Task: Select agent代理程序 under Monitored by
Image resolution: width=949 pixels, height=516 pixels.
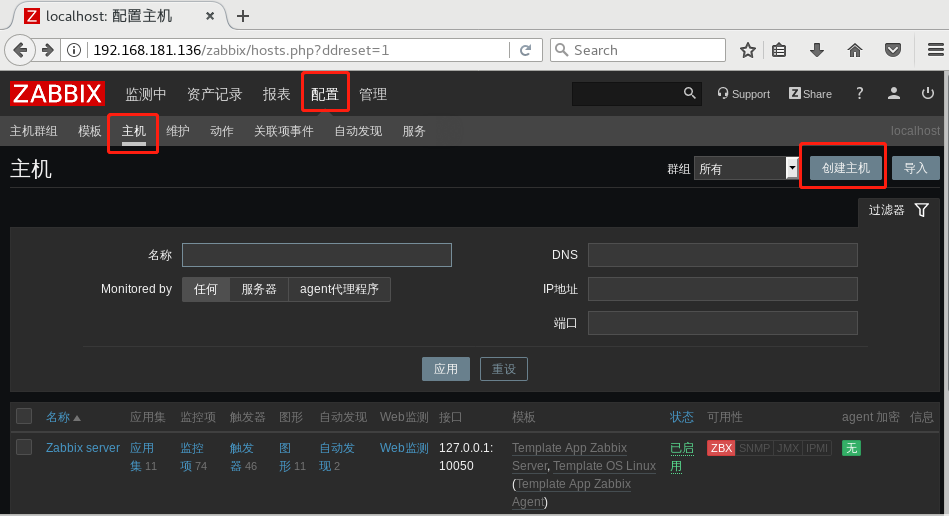Action: click(x=339, y=289)
